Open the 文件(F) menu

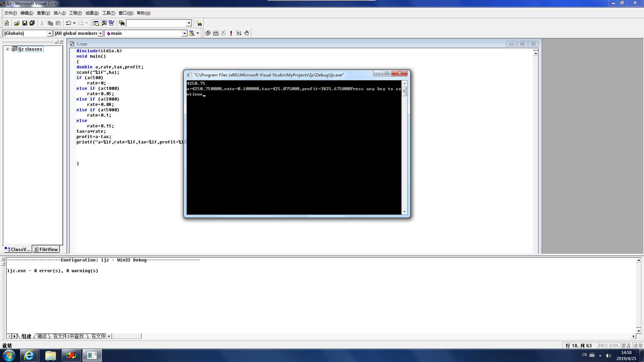(x=10, y=13)
